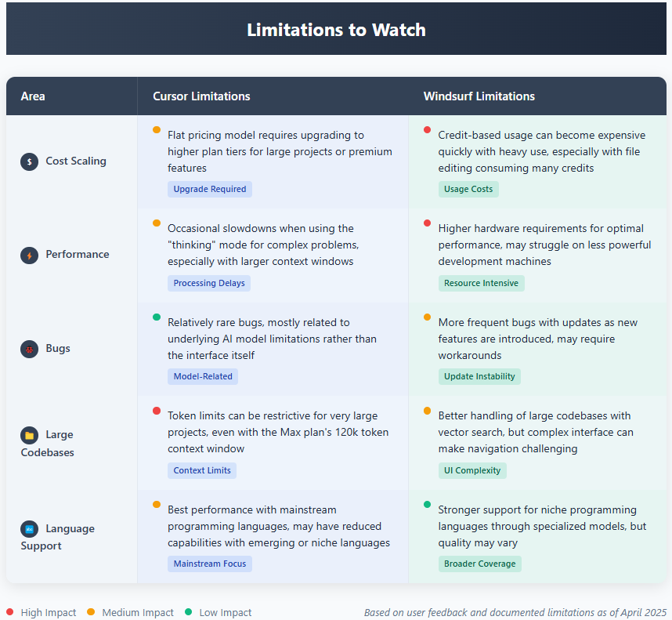Click the ladybug icon beside Bugs
This screenshot has width=672, height=620.
[x=29, y=349]
